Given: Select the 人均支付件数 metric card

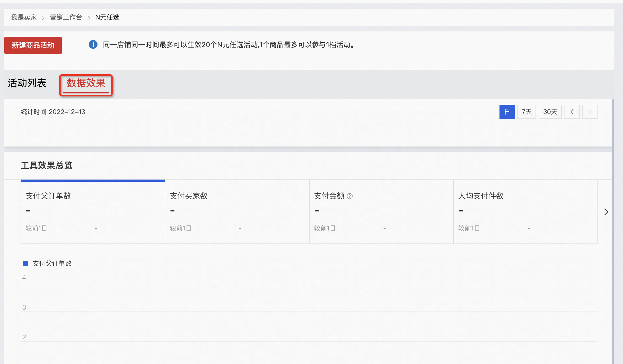Looking at the screenshot, I should tap(525, 212).
